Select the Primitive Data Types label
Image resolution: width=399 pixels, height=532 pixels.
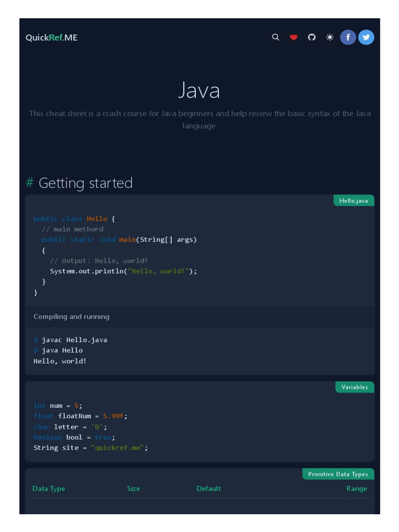[338, 474]
